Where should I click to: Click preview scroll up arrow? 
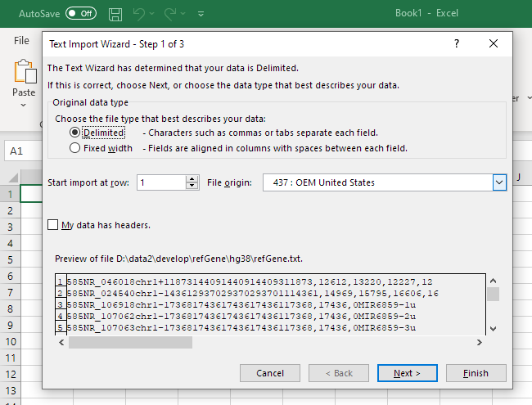pyautogui.click(x=494, y=281)
